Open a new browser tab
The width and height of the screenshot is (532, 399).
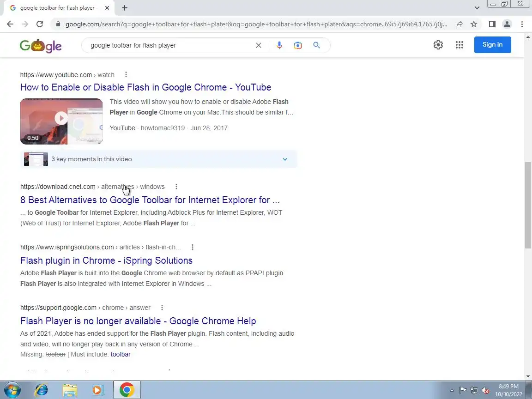(125, 8)
